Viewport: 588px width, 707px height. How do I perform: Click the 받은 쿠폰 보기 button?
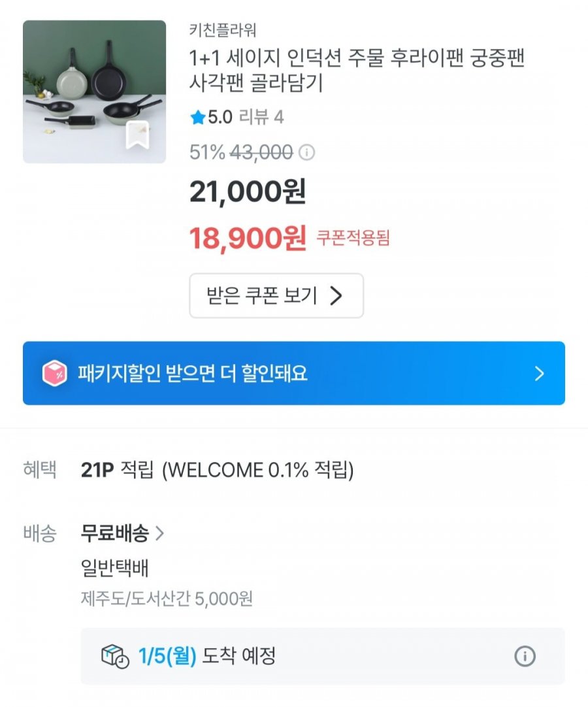click(x=276, y=296)
